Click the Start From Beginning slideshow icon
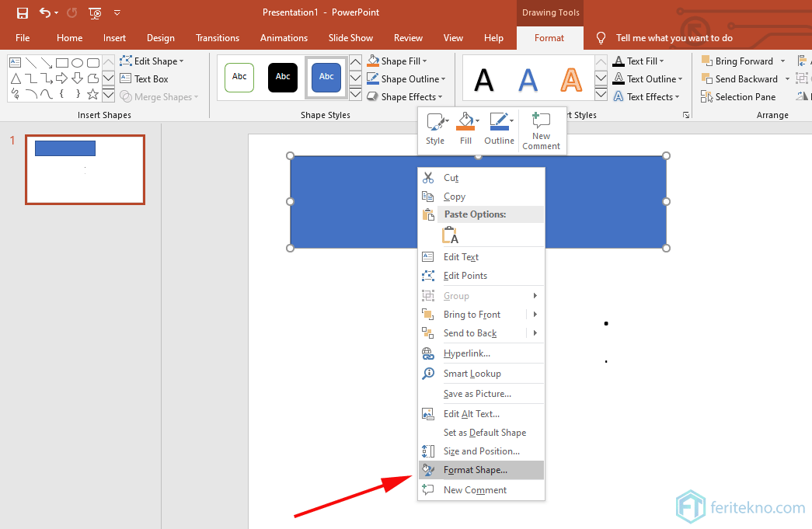812x529 pixels. pyautogui.click(x=95, y=13)
